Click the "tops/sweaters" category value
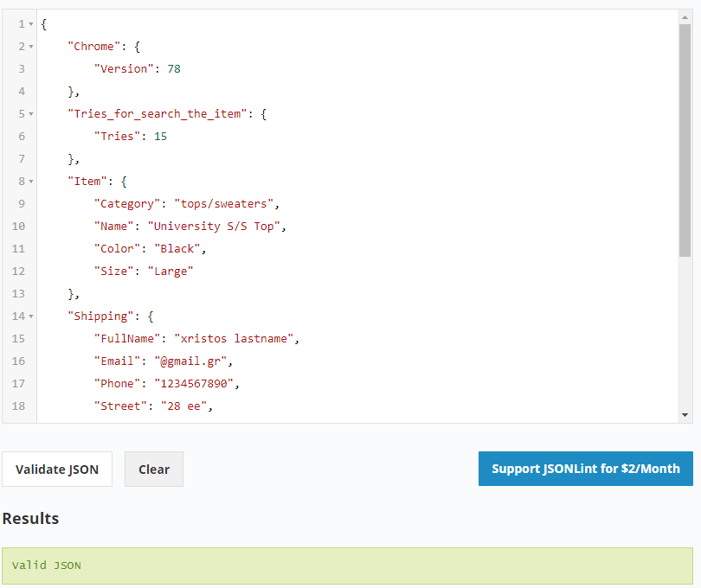The height and width of the screenshot is (588, 701). (226, 204)
